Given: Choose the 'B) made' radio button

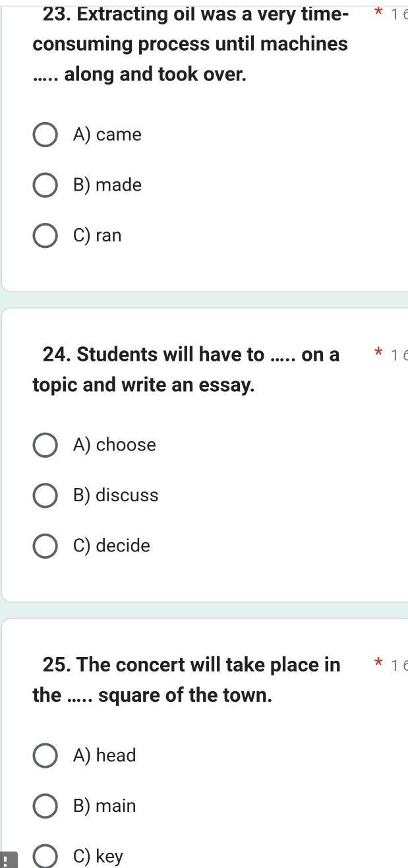Looking at the screenshot, I should coord(45,185).
